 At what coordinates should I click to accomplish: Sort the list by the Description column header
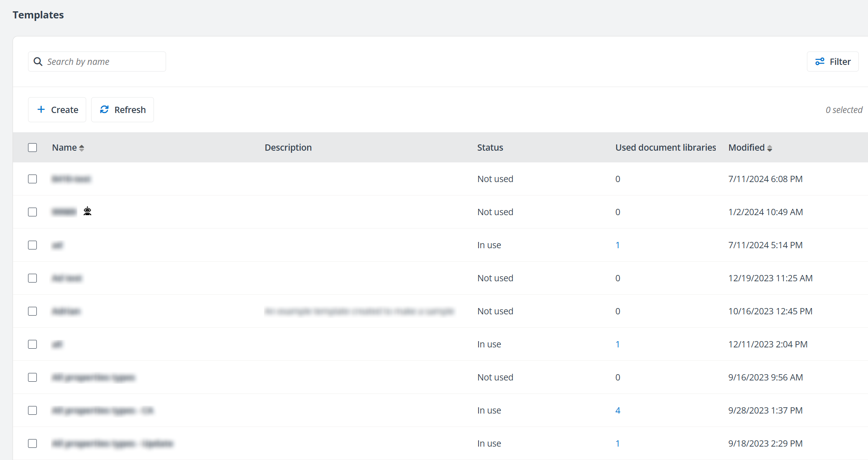288,147
